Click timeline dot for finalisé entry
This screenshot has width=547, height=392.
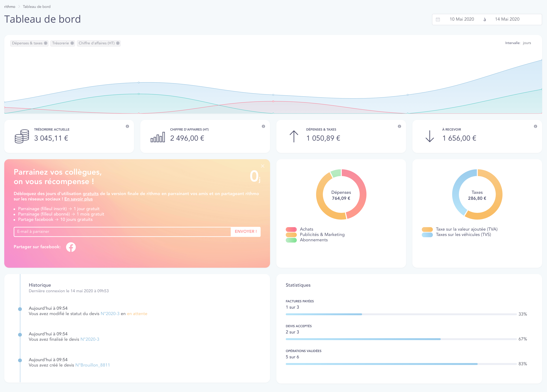tap(20, 335)
